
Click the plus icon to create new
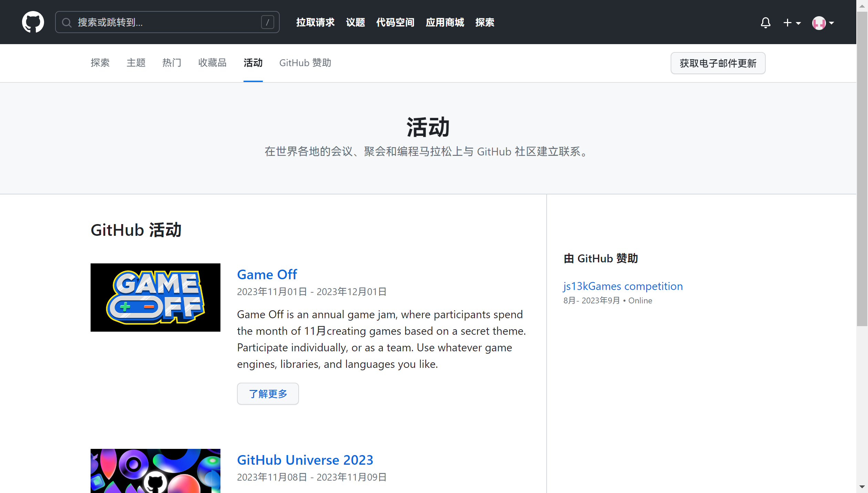click(787, 23)
